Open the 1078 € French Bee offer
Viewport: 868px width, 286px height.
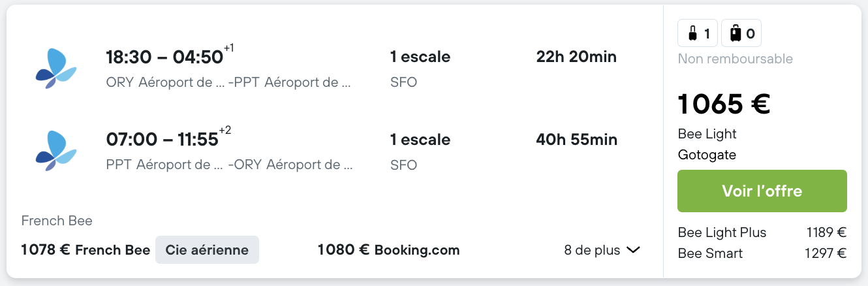point(85,250)
